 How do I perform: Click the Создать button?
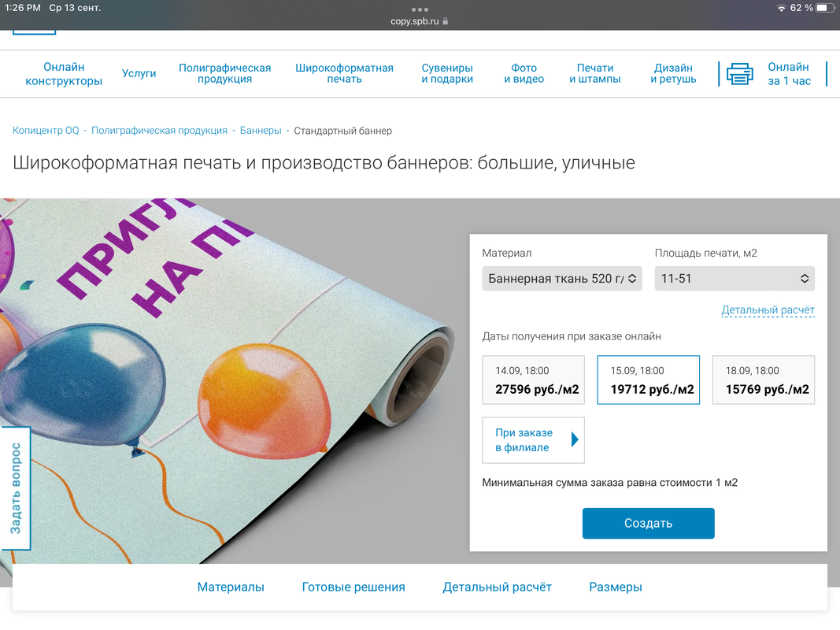648,524
